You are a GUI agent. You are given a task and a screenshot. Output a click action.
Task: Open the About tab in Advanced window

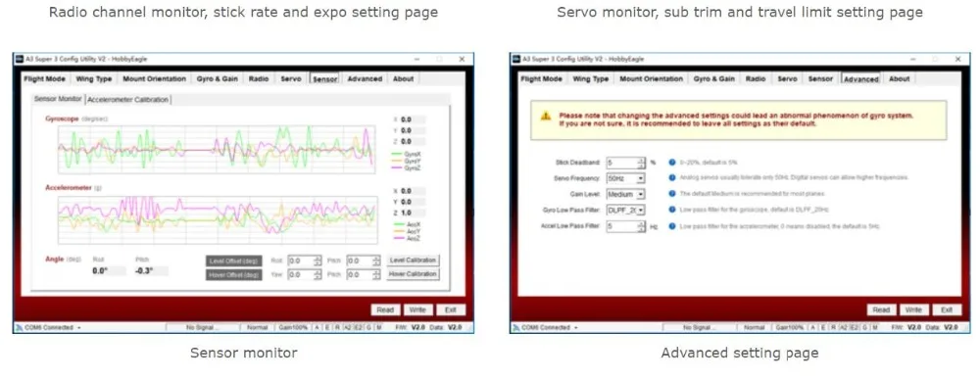[x=900, y=78]
